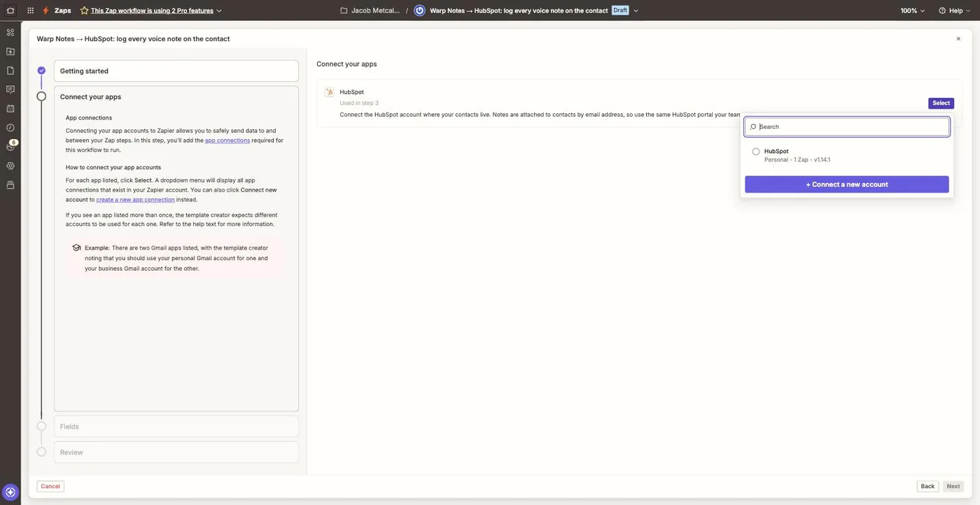Open the Fields step
The image size is (980, 505).
(176, 427)
